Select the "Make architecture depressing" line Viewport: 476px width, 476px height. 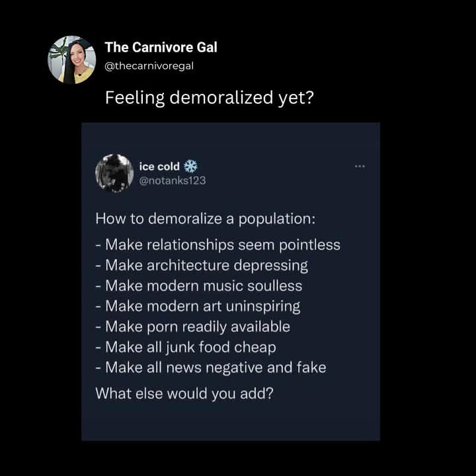click(202, 265)
